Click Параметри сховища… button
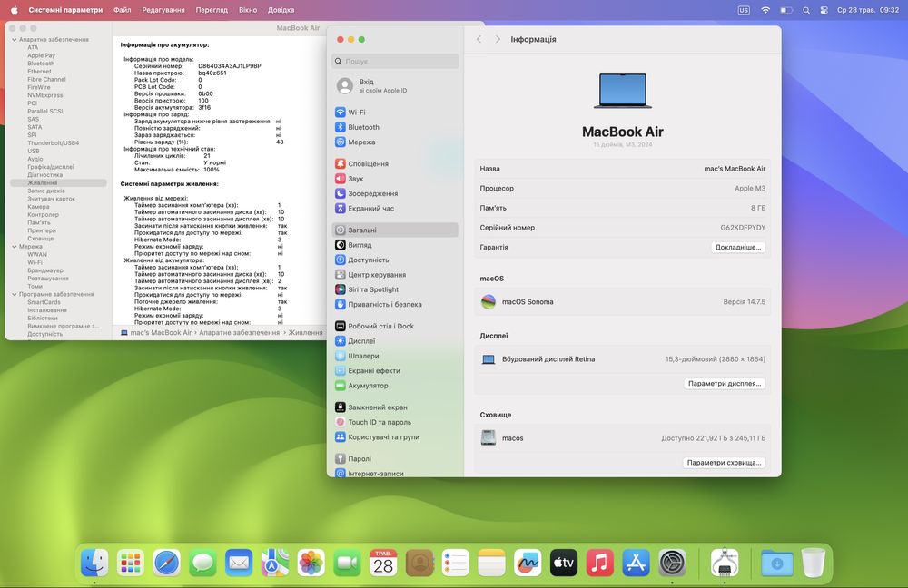The height and width of the screenshot is (588, 908). coord(724,463)
